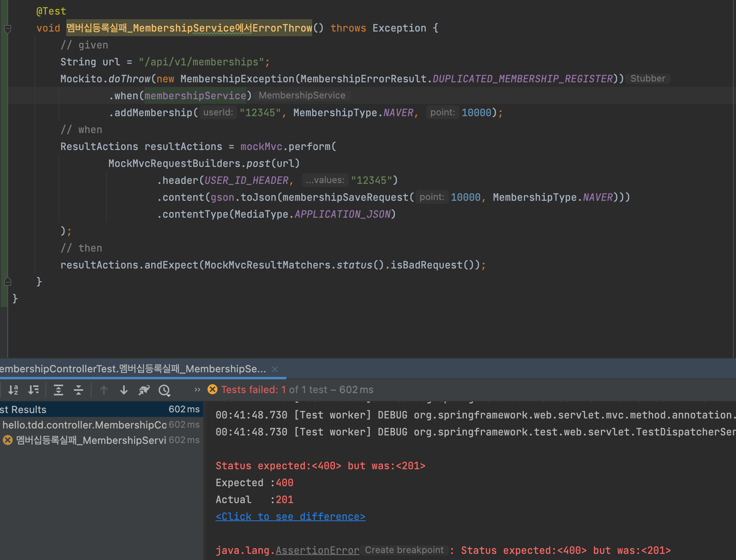Click the "/api/v1/memberships" string literal

(201, 62)
